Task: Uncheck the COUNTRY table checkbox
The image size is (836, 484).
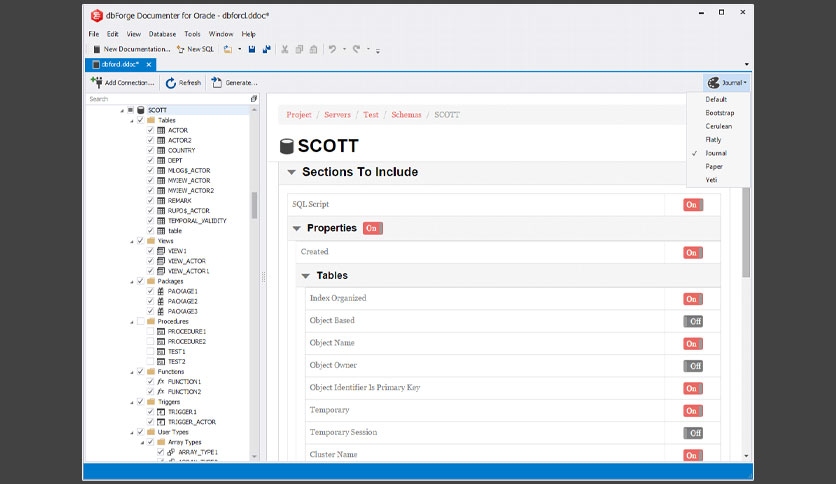Action: [x=150, y=150]
